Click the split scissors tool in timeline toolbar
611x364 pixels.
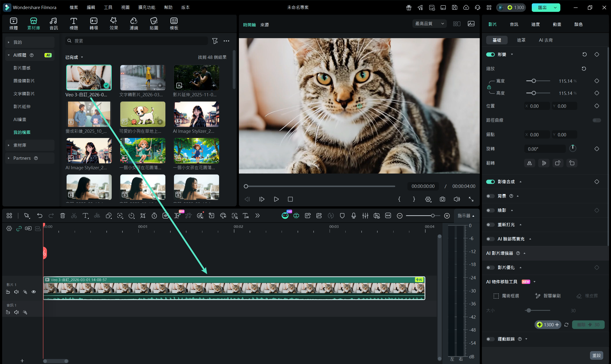(74, 215)
